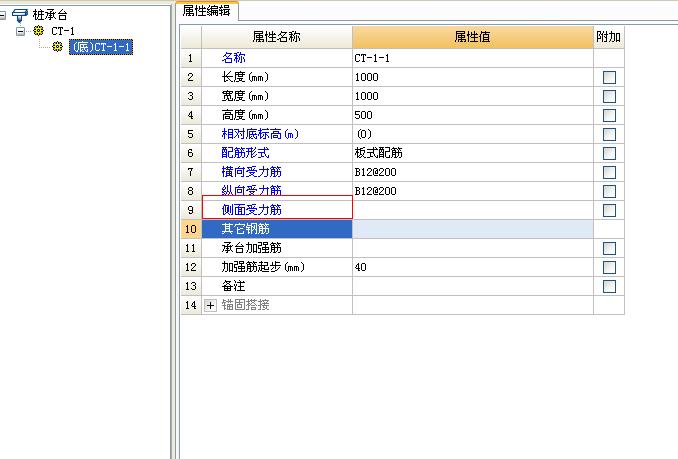Click the 备注 value cell
This screenshot has width=678, height=459.
coord(473,286)
